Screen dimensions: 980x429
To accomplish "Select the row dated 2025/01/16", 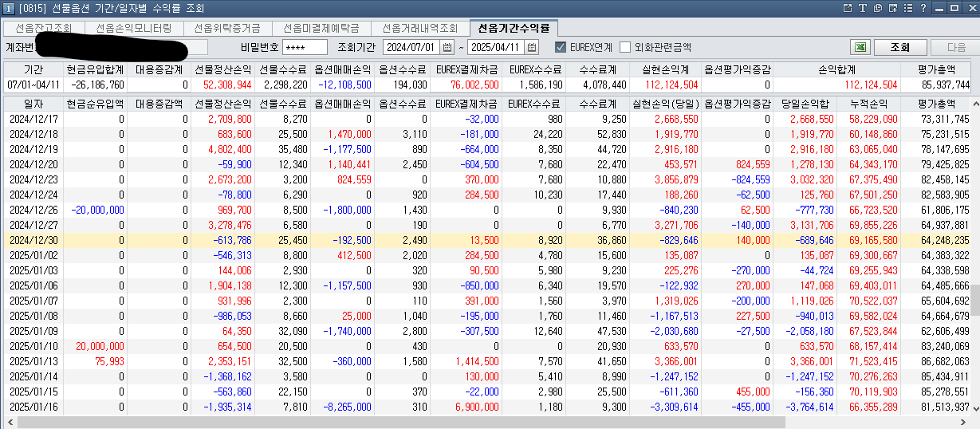I will (x=487, y=407).
